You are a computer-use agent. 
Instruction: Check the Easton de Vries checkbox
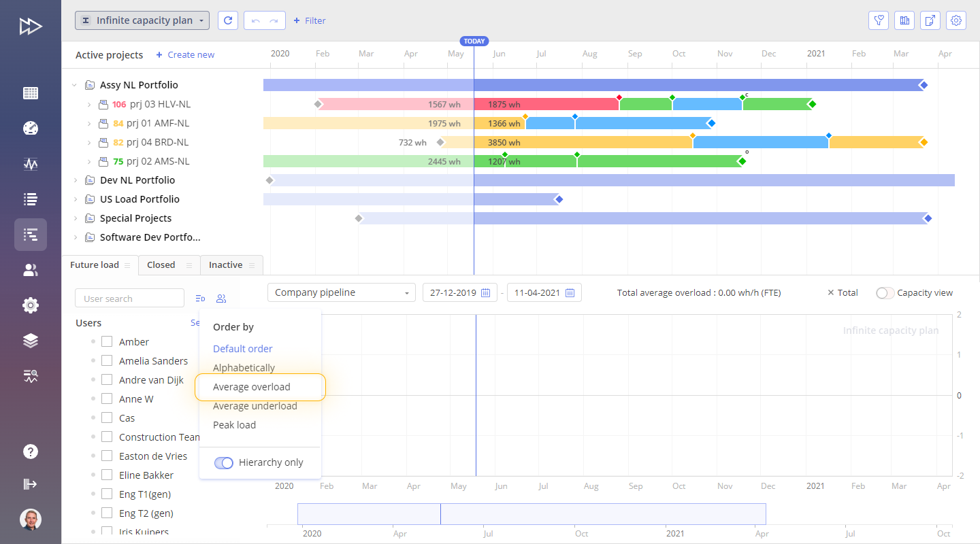[107, 456]
